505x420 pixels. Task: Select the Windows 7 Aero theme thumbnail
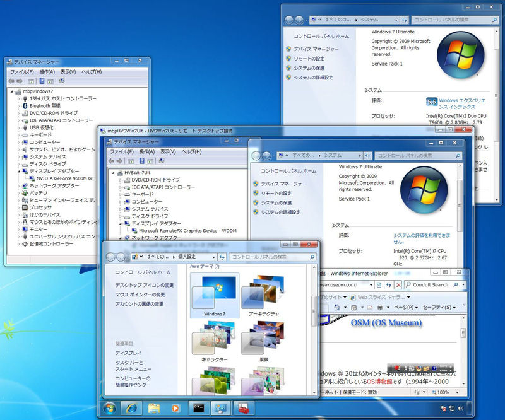pyautogui.click(x=215, y=295)
